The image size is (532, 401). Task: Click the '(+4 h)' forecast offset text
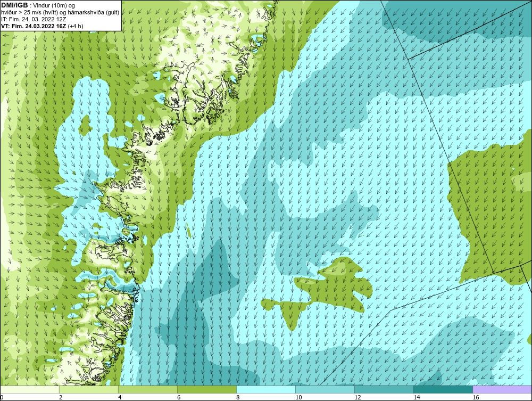pyautogui.click(x=76, y=26)
